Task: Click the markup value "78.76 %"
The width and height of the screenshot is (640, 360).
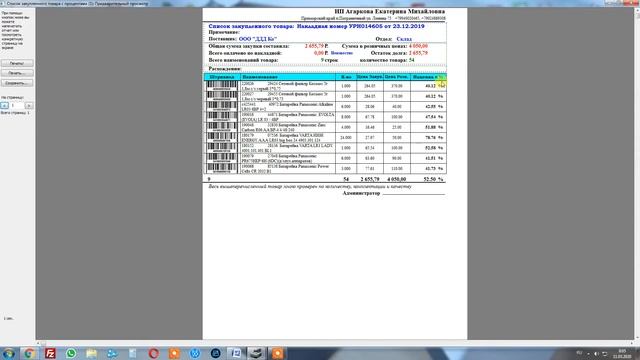Action: tap(434, 138)
